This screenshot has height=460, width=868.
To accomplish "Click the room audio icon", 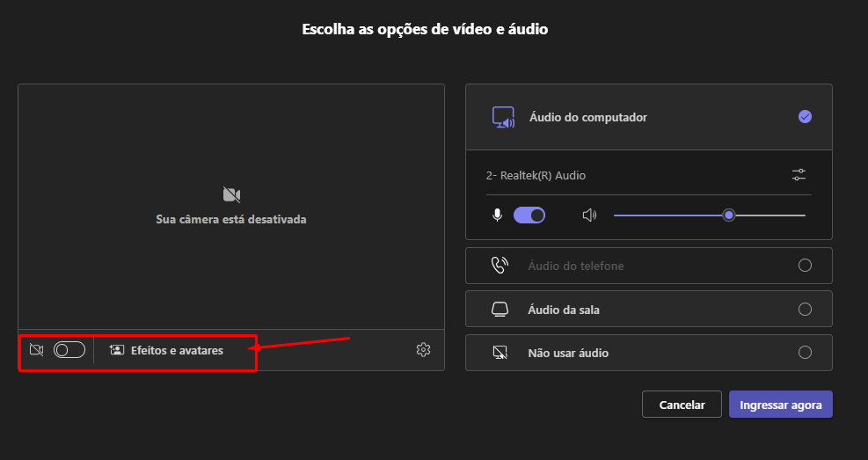I will point(500,310).
